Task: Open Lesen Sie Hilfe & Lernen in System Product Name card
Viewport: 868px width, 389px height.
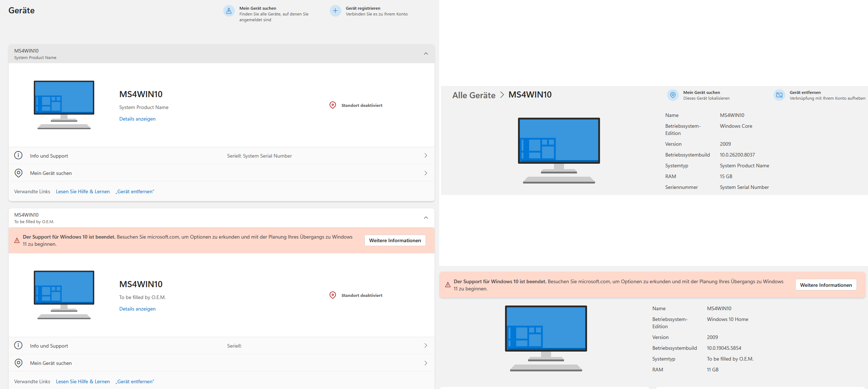Action: click(x=83, y=191)
